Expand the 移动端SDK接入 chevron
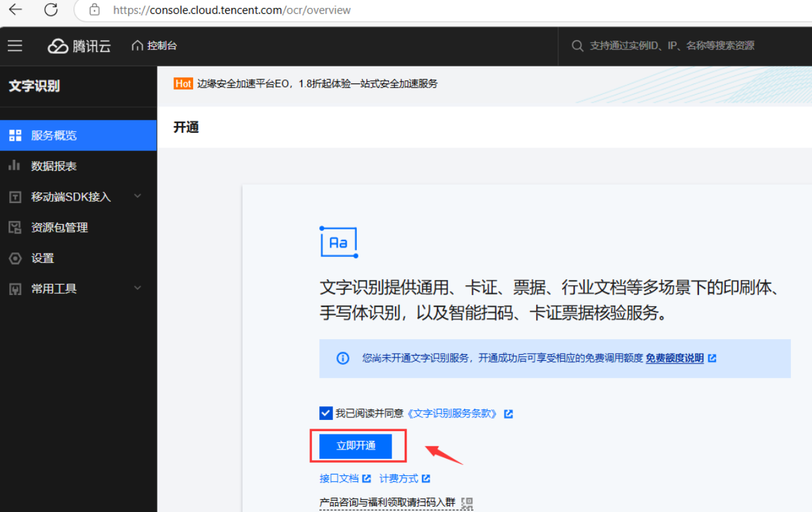 pyautogui.click(x=137, y=196)
